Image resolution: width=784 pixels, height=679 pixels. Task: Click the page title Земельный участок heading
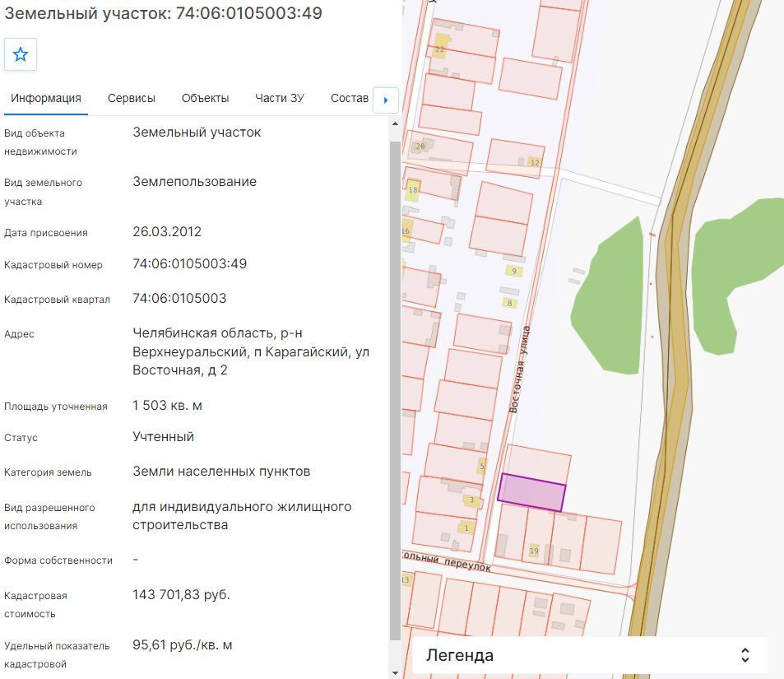pos(163,13)
